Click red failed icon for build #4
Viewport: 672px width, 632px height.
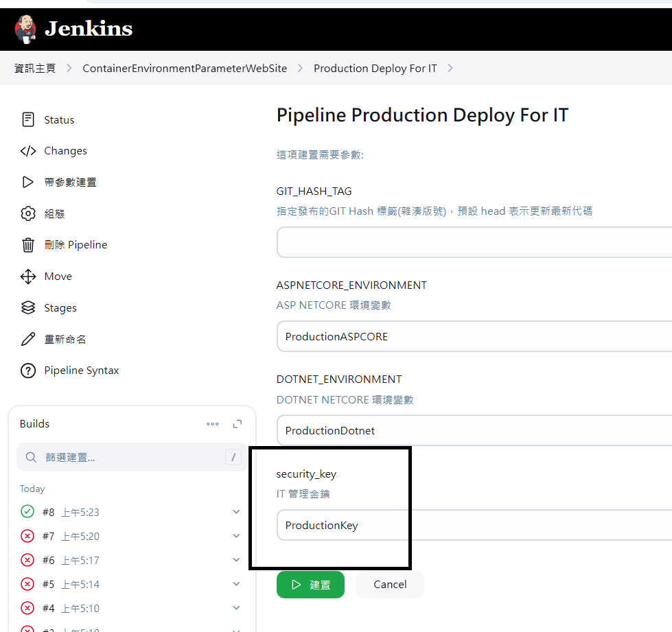tap(27, 607)
